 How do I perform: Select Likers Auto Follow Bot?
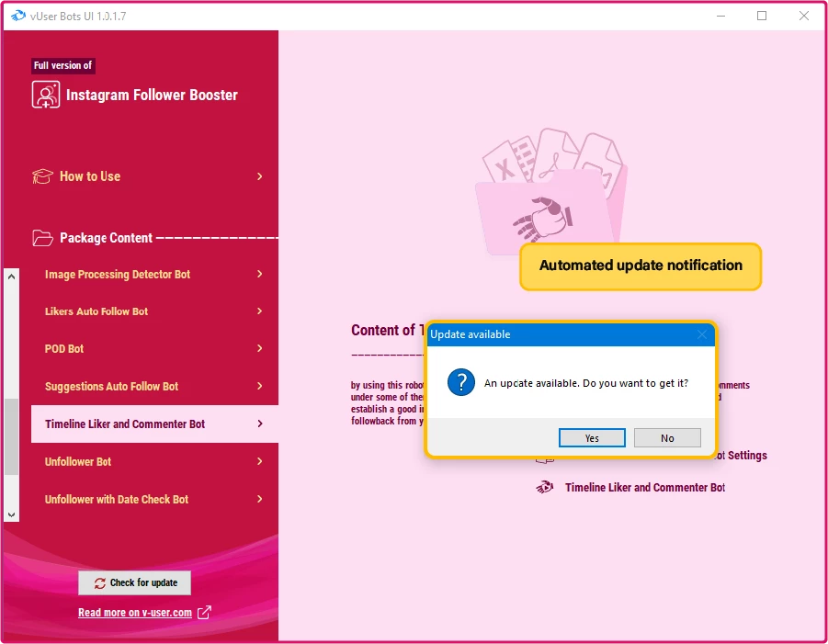click(x=154, y=311)
